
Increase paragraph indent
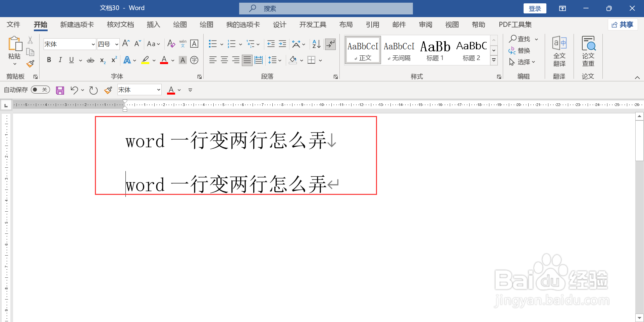pyautogui.click(x=282, y=44)
